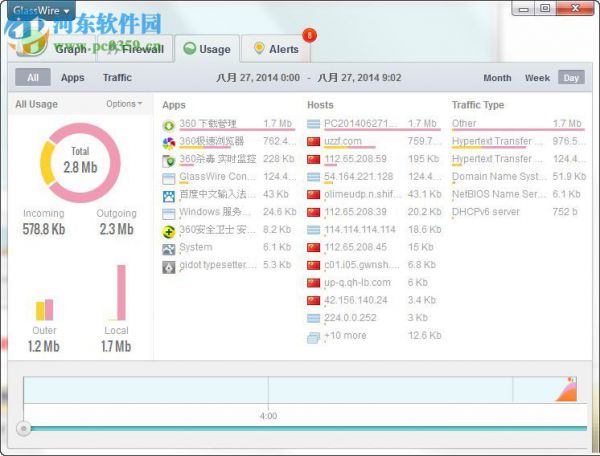Image resolution: width=600 pixels, height=456 pixels.
Task: Click the Outer traffic bar chart
Action: point(44,309)
